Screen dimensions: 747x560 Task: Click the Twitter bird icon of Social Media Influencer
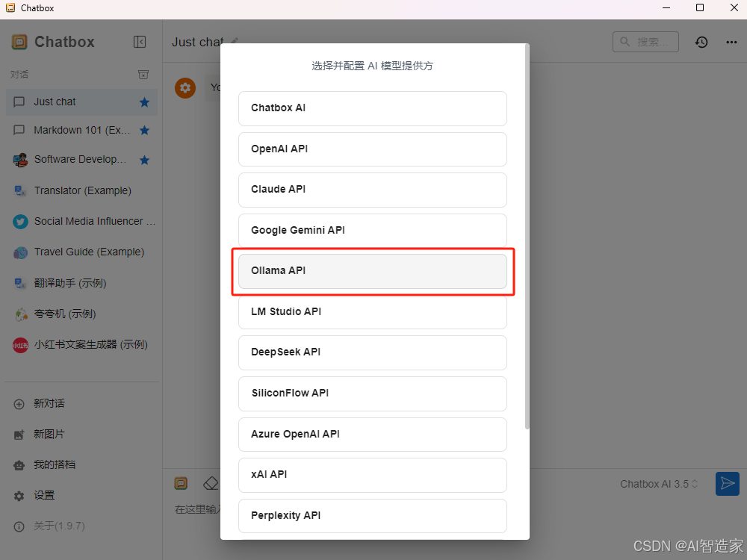pyautogui.click(x=20, y=222)
